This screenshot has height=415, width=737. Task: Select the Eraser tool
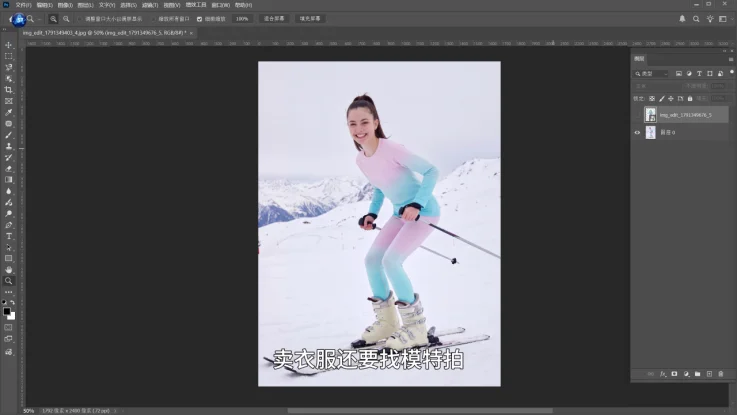point(8,169)
